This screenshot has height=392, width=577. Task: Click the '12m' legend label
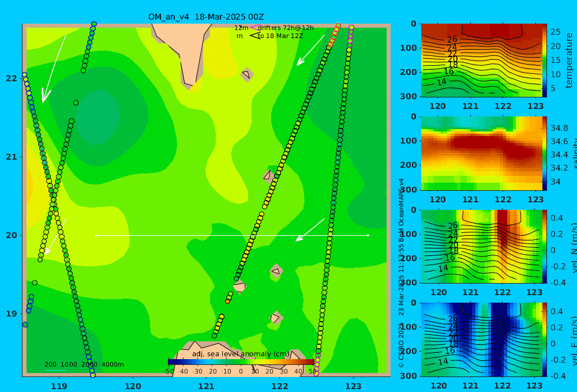tap(241, 28)
